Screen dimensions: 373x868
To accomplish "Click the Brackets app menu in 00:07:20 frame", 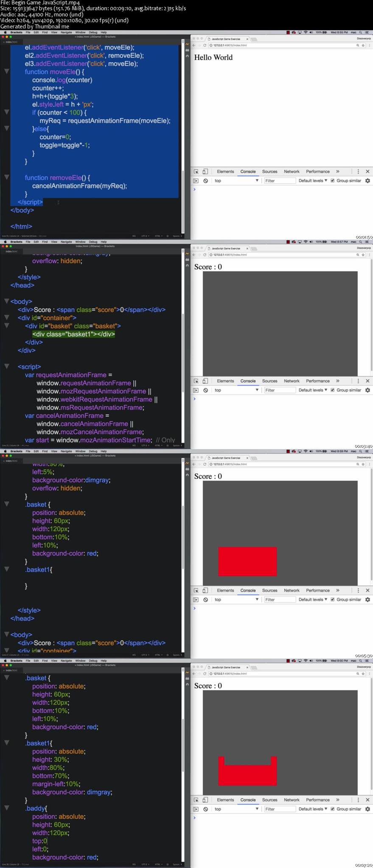I will point(16,660).
